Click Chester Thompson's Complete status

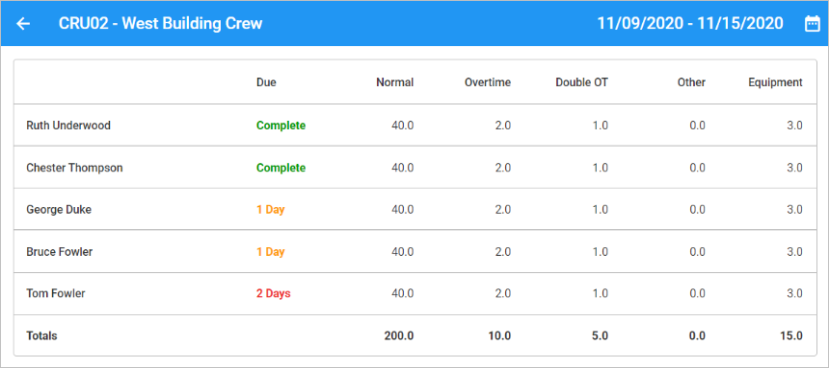(281, 168)
